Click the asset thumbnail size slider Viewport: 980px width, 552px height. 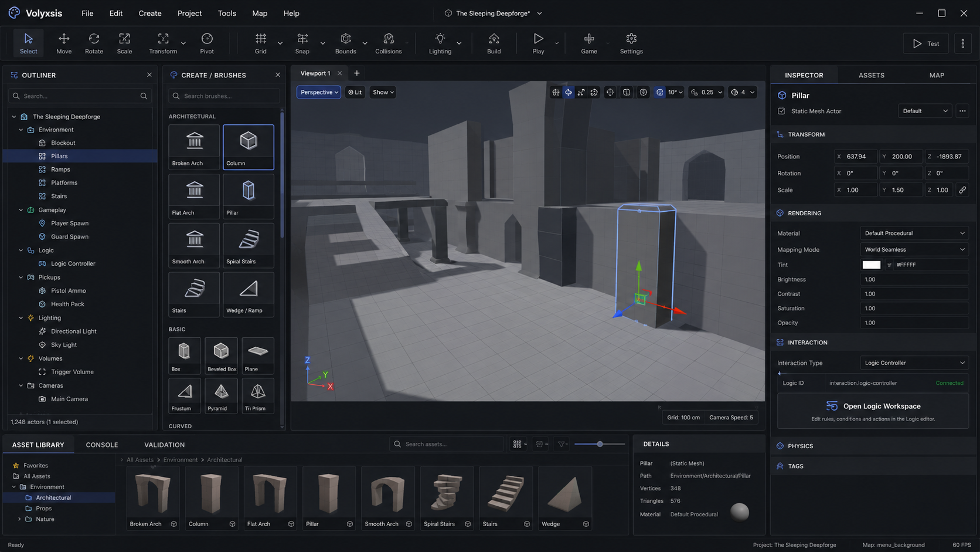point(599,444)
